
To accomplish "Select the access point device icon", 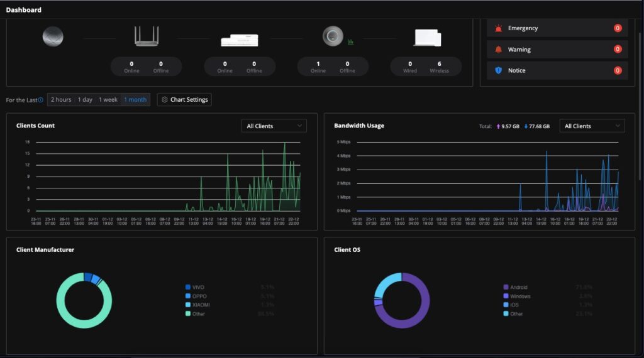I will point(333,36).
